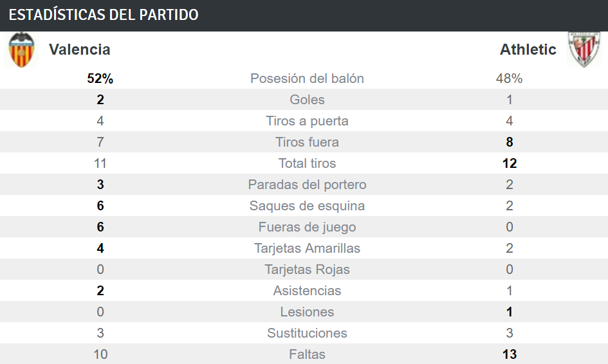Click the Goles statistic label

click(x=307, y=100)
